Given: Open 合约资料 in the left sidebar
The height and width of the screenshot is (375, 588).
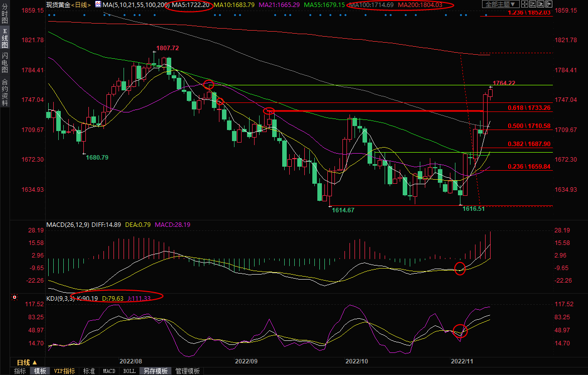Looking at the screenshot, I should click(x=5, y=91).
